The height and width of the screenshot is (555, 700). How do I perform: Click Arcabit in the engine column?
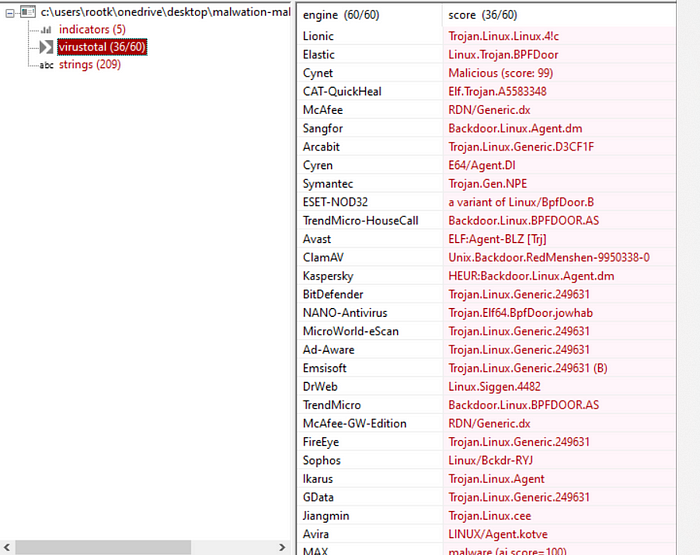click(321, 147)
